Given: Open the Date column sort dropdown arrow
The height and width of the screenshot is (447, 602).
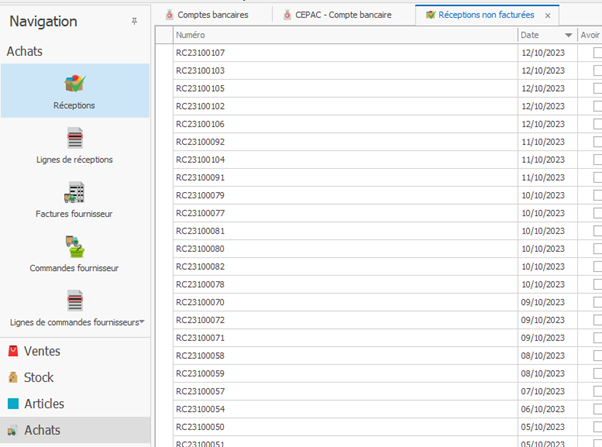Looking at the screenshot, I should 569,35.
